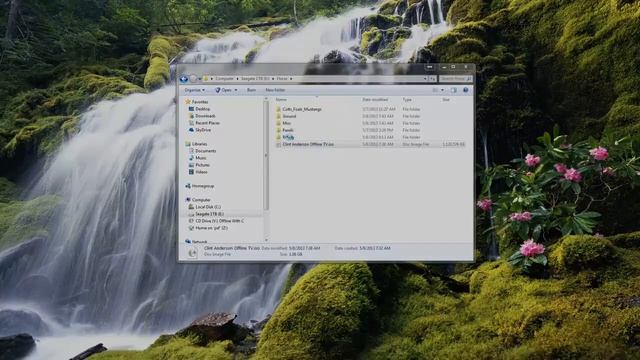Open the recent locations dropdown beside Forward

(x=200, y=78)
